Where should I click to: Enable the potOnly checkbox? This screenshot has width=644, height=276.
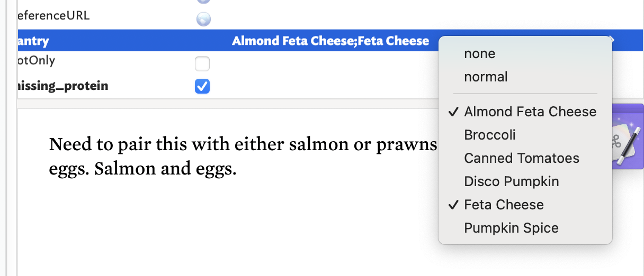(202, 63)
